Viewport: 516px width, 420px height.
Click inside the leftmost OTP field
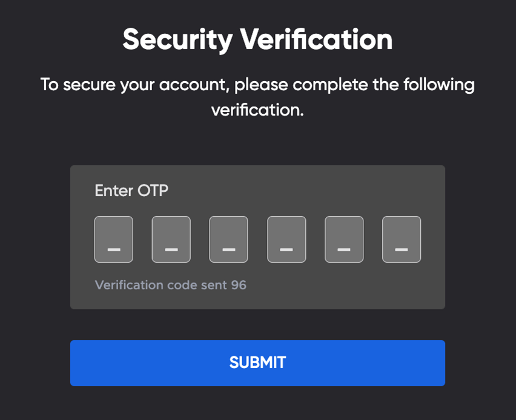pos(113,239)
